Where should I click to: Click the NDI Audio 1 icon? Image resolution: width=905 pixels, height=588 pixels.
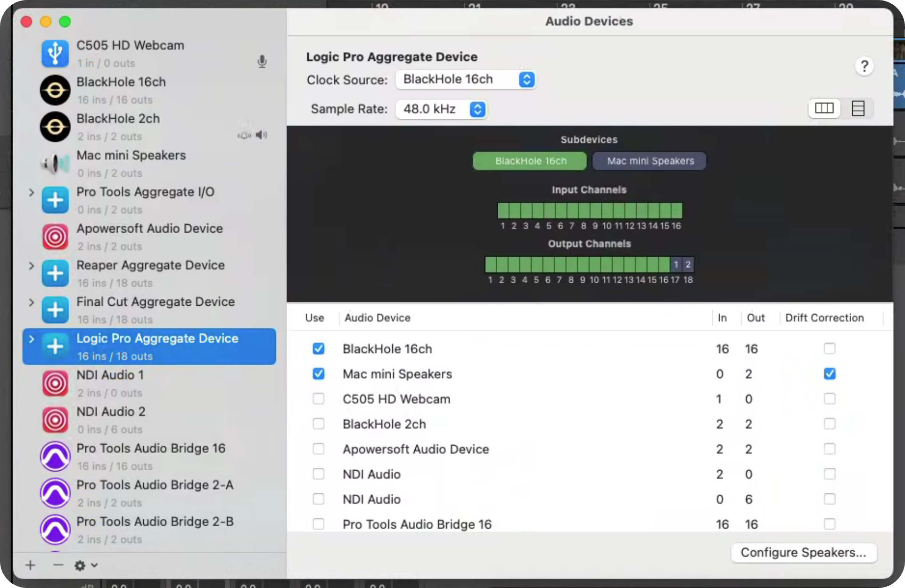55,383
